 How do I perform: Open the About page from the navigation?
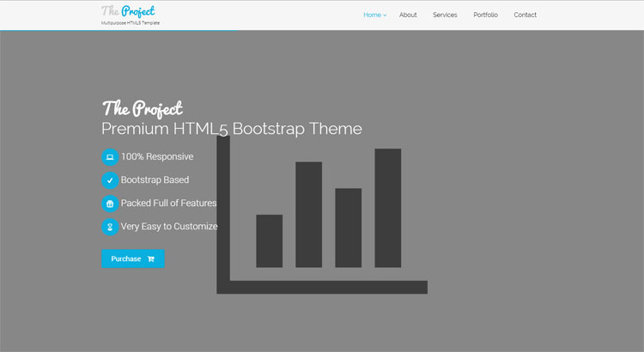tap(408, 15)
